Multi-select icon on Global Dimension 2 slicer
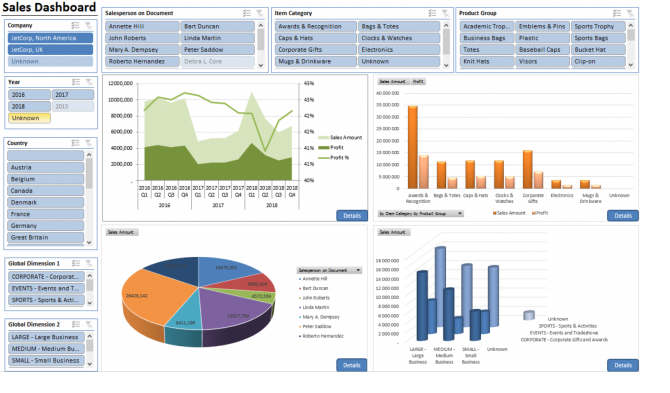 tap(76, 325)
